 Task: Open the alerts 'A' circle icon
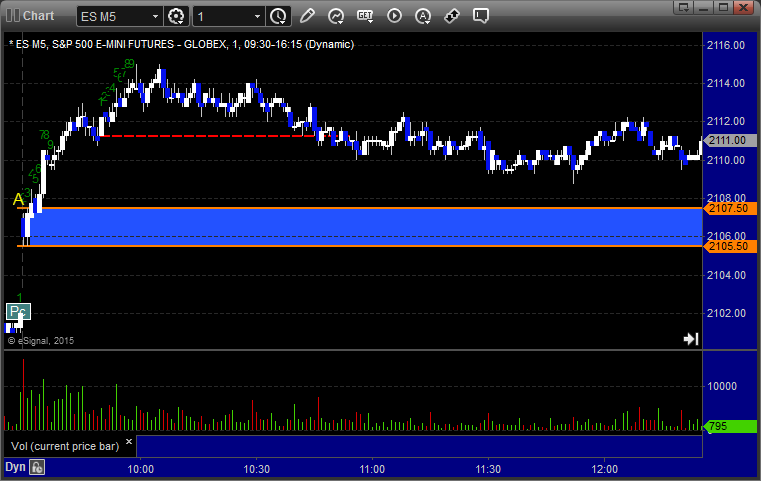[423, 16]
